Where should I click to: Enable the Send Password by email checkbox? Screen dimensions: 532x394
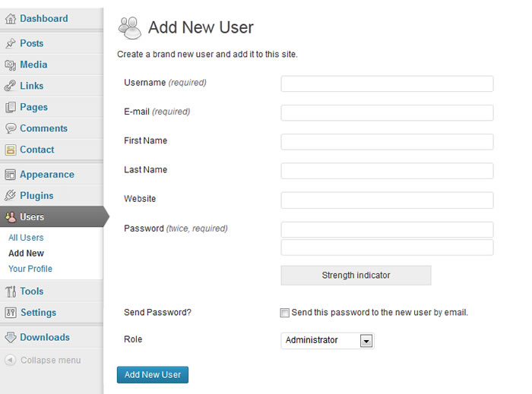[285, 313]
